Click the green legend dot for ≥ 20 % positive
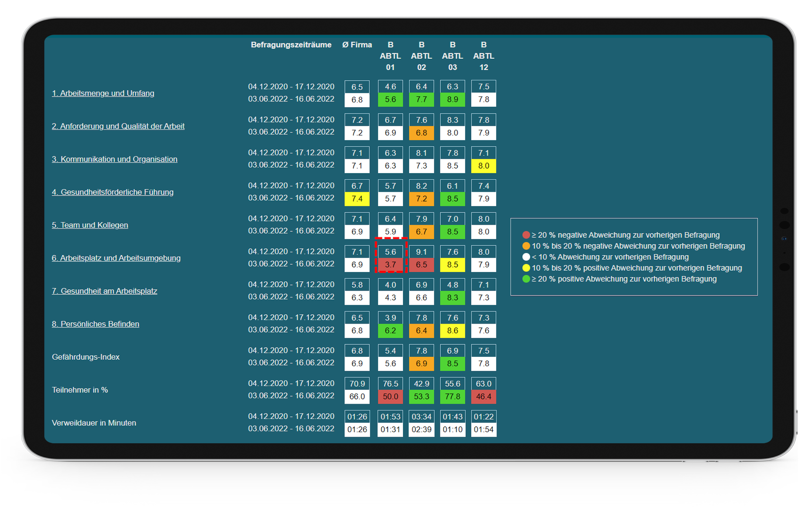Viewport: 812px width, 514px height. 526,279
